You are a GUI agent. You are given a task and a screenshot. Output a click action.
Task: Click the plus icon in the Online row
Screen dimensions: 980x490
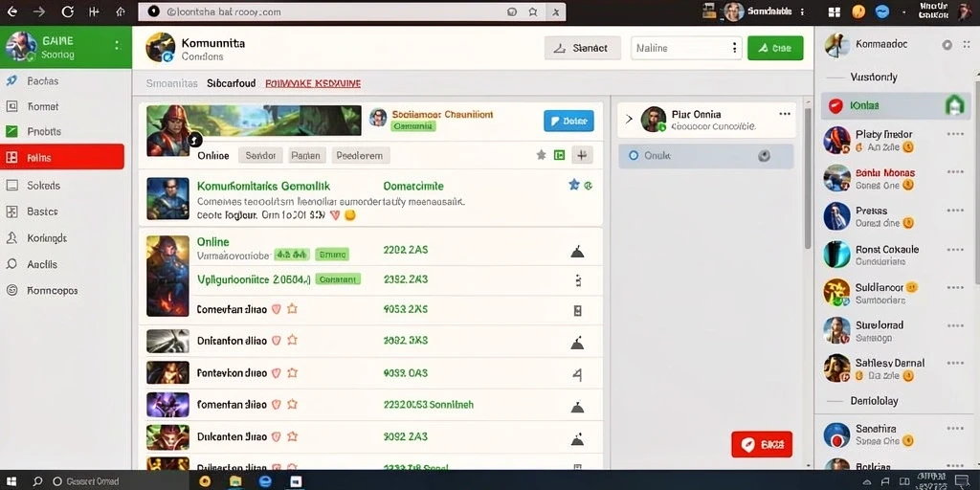tap(582, 155)
